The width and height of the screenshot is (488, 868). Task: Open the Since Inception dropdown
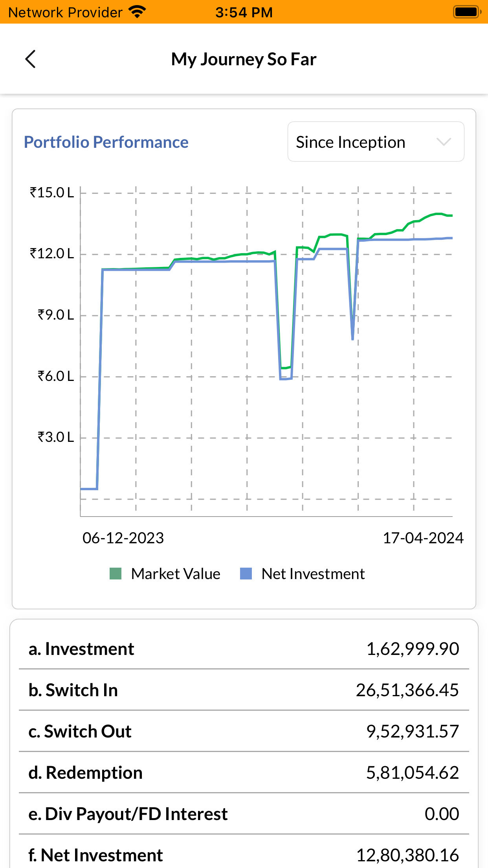coord(376,142)
